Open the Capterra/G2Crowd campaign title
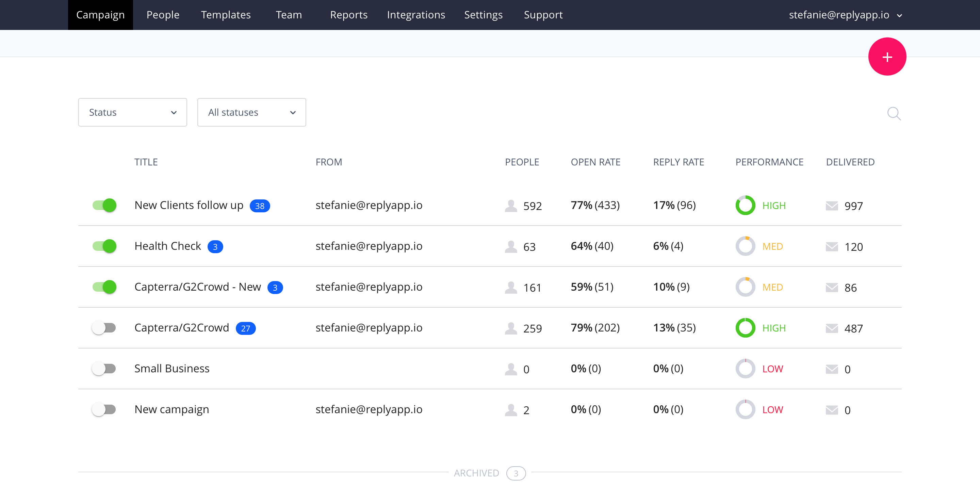The height and width of the screenshot is (504, 980). 181,327
